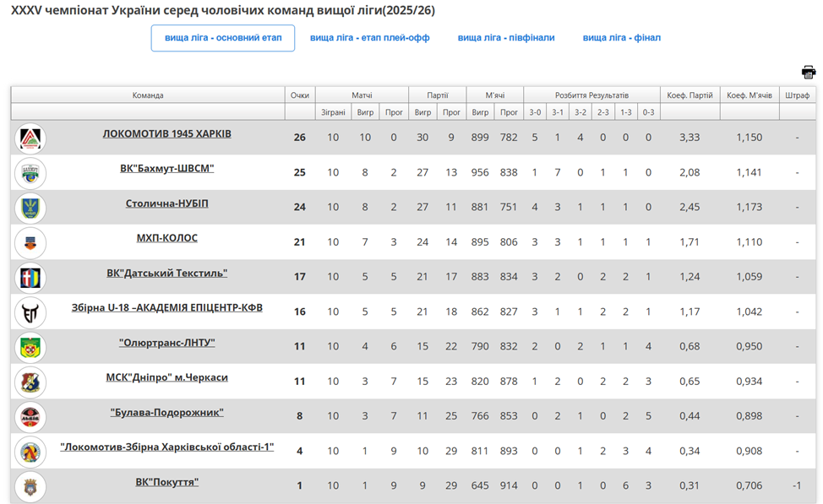This screenshot has width=823, height=504.
Task: Click the 'Матчі' column group header
Action: point(362,95)
